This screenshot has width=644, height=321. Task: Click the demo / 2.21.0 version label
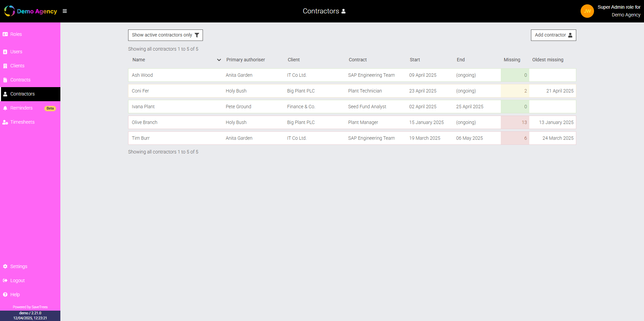[30, 313]
